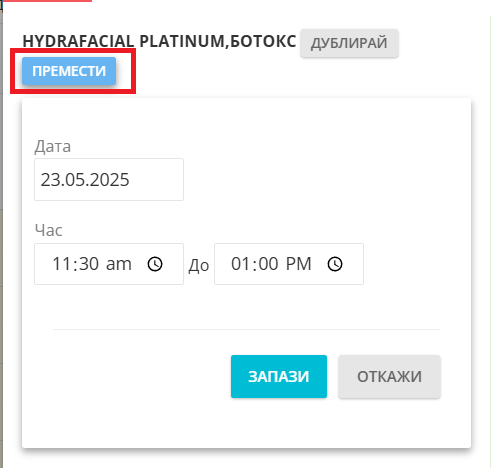Viewport: 496px width, 468px height.
Task: Click the HYDRAFACIAL PLATINUM,БОТОКС title
Action: coord(159,42)
